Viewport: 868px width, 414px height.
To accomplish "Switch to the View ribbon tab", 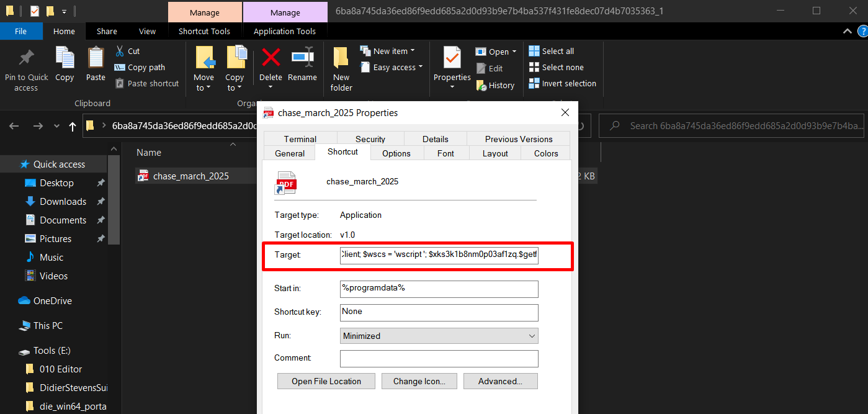I will click(148, 31).
